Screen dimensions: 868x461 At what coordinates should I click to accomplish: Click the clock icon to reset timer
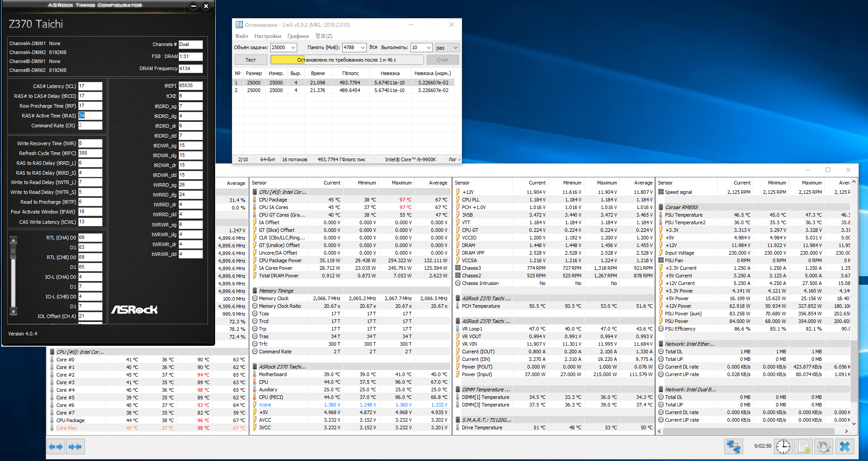tap(783, 446)
